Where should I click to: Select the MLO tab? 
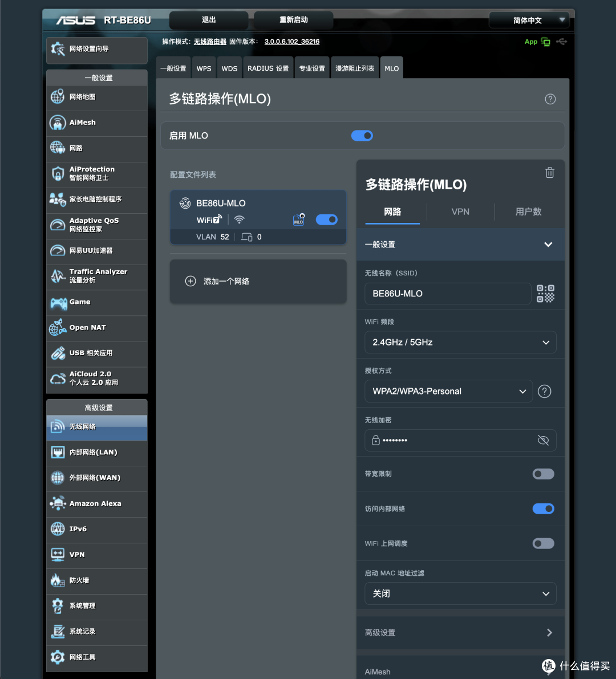pos(392,68)
